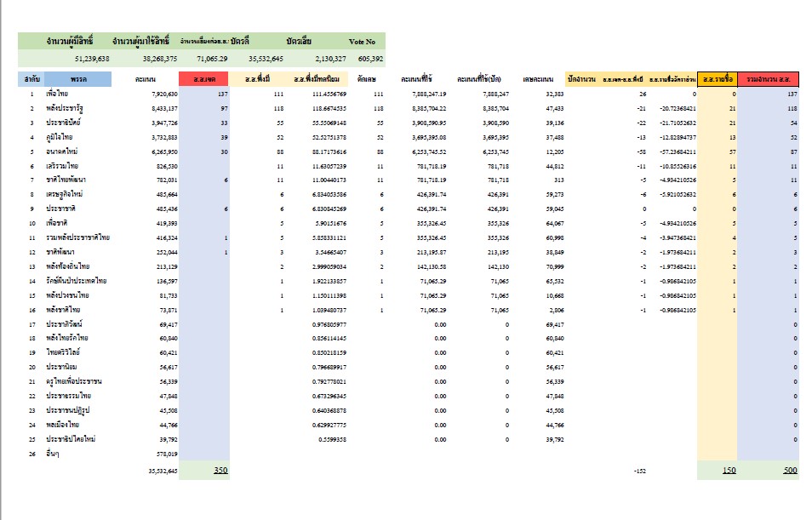Select ratio cell -3.947368421
This screenshot has width=812, height=520.
(x=678, y=237)
